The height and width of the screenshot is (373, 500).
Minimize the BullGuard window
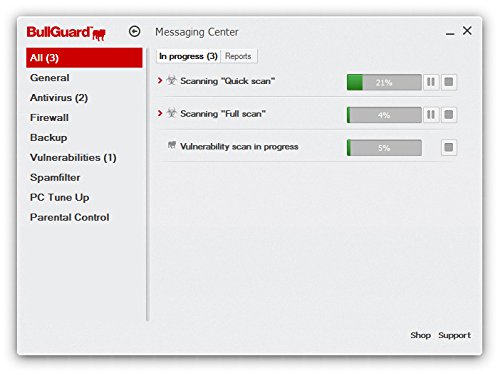(x=450, y=33)
